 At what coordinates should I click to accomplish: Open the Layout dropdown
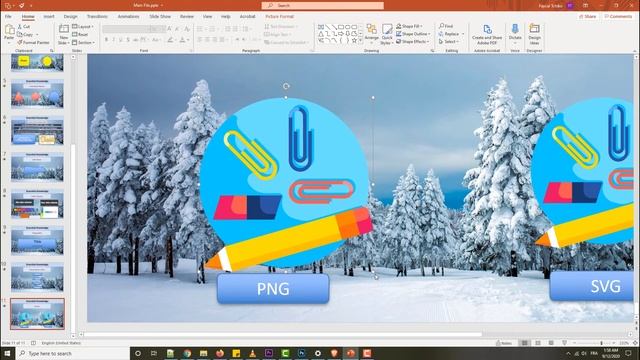83,27
